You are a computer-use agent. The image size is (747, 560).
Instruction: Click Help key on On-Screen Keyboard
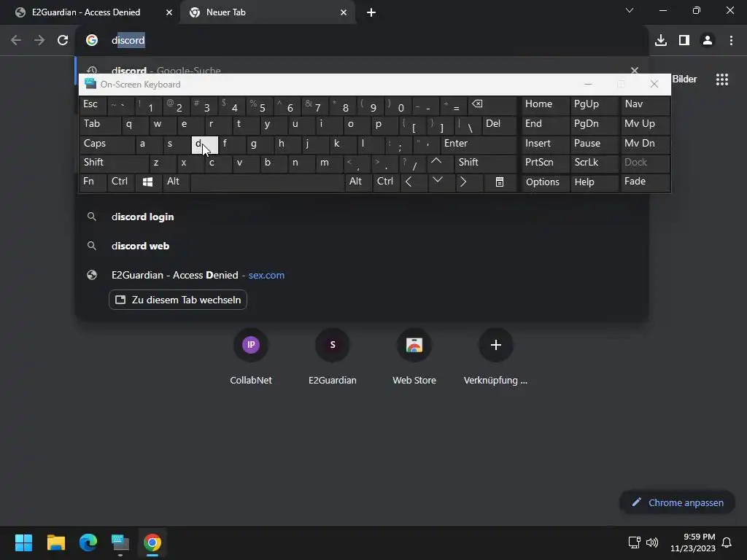[x=594, y=182]
